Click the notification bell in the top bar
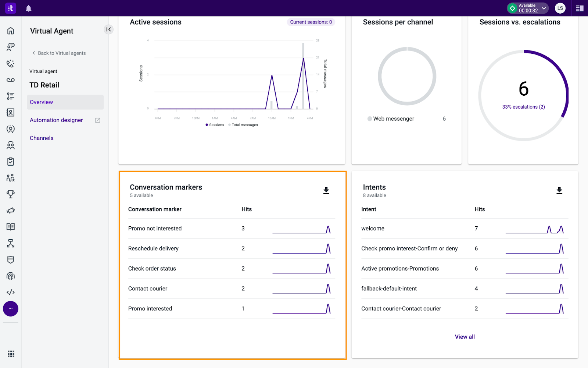This screenshot has width=588, height=368. 28,8
